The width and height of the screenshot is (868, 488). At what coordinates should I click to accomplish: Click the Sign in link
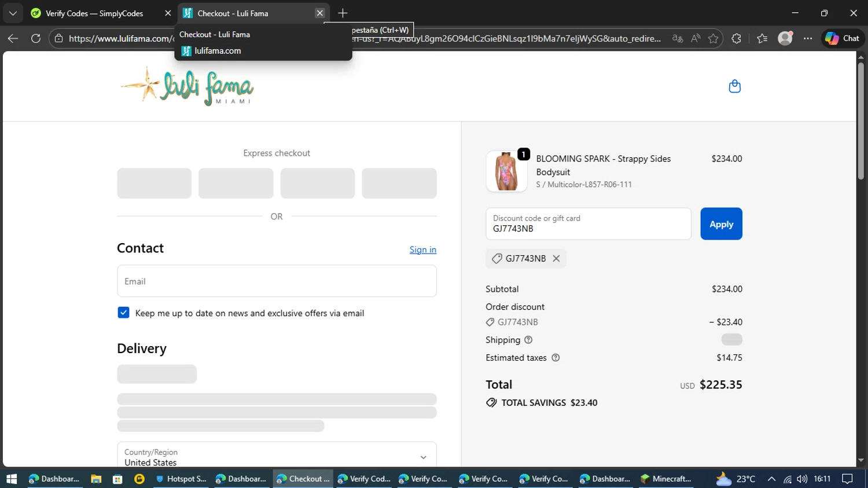(423, 249)
